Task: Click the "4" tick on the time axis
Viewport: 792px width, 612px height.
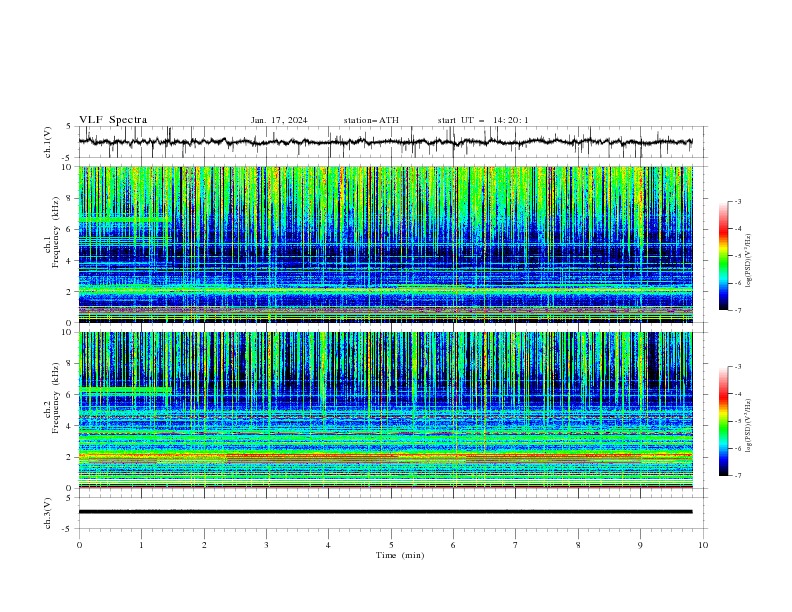Action: click(328, 545)
